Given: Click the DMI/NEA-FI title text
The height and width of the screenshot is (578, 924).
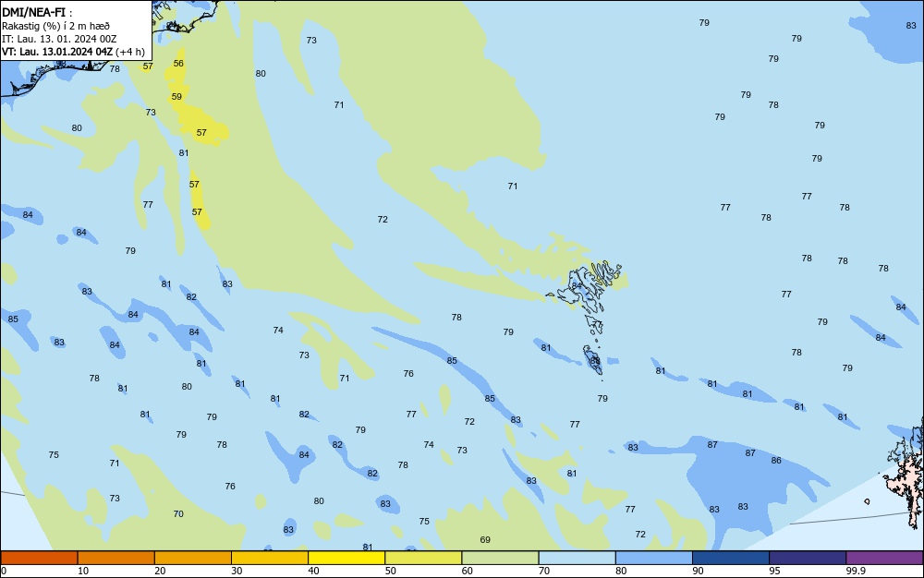Looking at the screenshot, I should click(33, 12).
